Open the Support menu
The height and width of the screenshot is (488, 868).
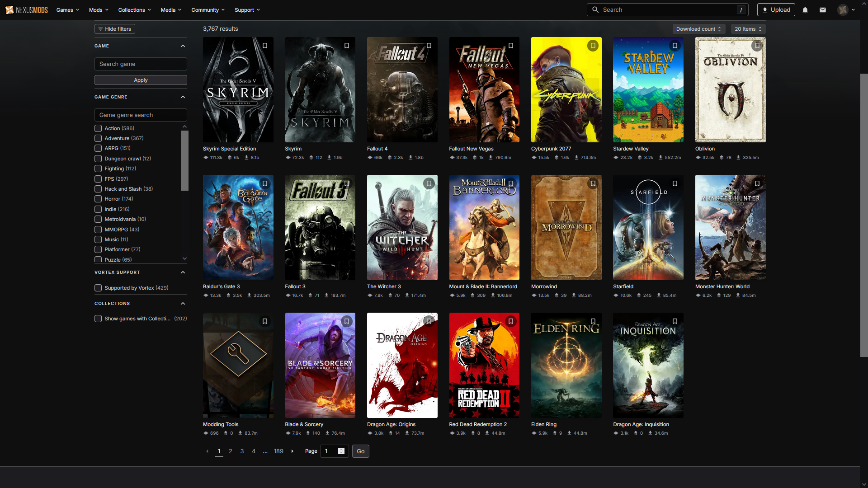247,10
